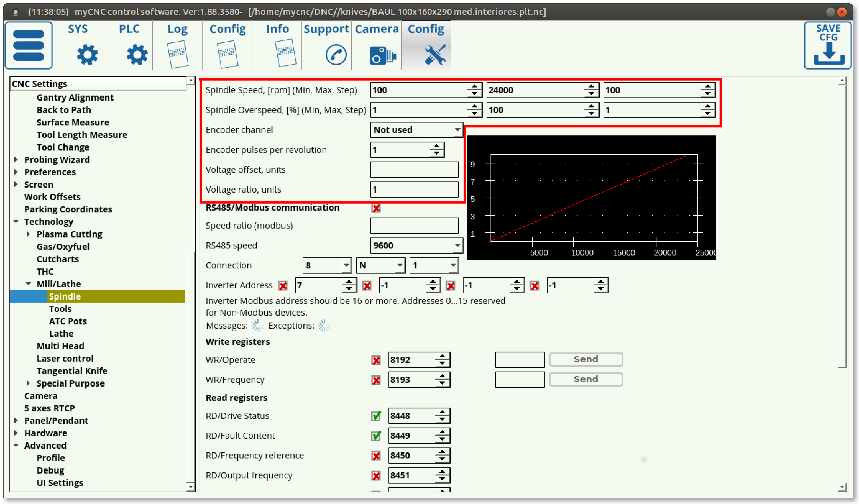Toggle RS485/Modbus communication checkbox
The width and height of the screenshot is (859, 504).
point(376,208)
